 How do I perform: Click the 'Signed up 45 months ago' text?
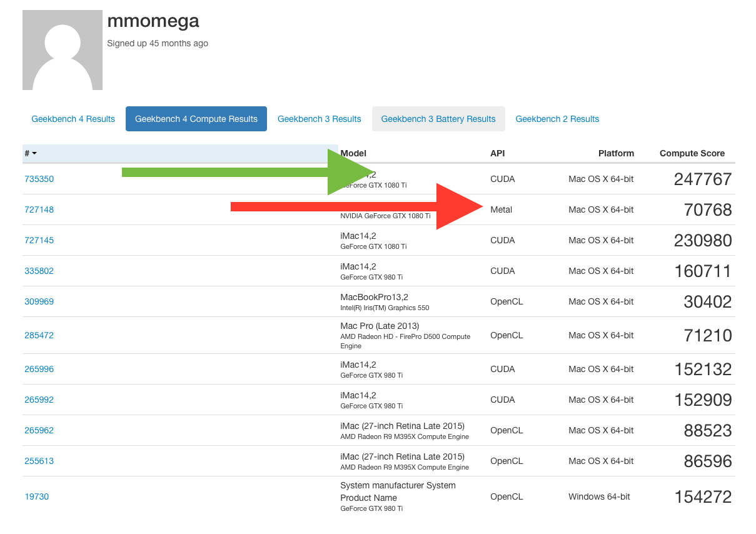click(158, 43)
